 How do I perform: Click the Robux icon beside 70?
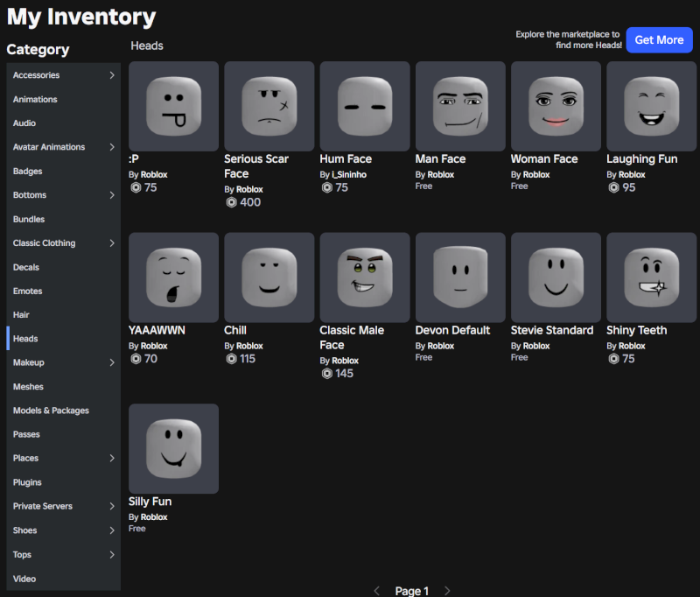coord(136,359)
